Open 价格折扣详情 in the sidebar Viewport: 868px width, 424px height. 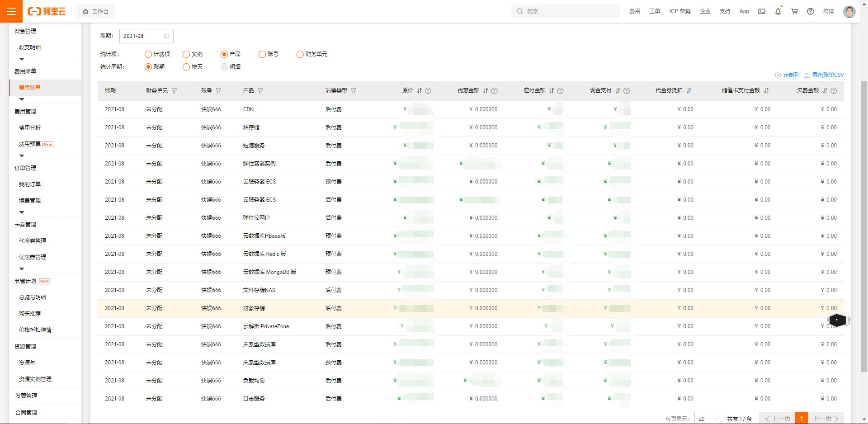coord(35,330)
